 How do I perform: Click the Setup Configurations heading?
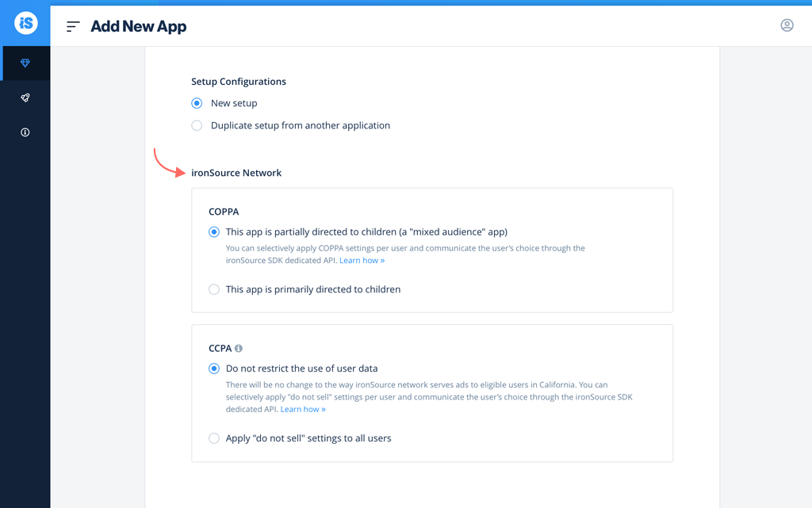point(239,82)
